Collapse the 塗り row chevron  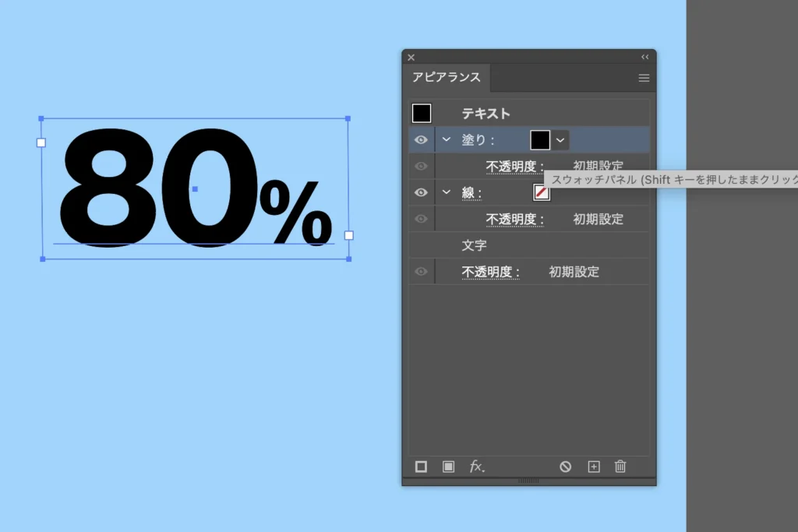tap(447, 140)
